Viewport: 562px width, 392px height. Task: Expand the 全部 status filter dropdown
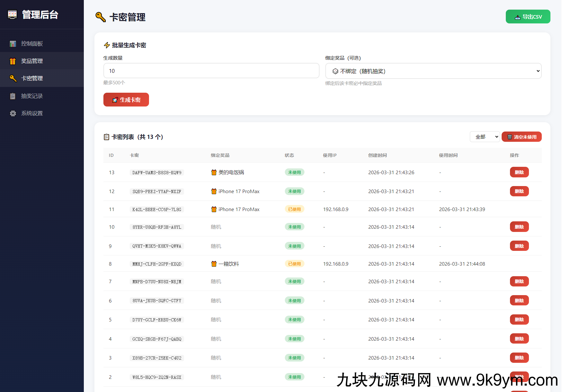pyautogui.click(x=485, y=137)
